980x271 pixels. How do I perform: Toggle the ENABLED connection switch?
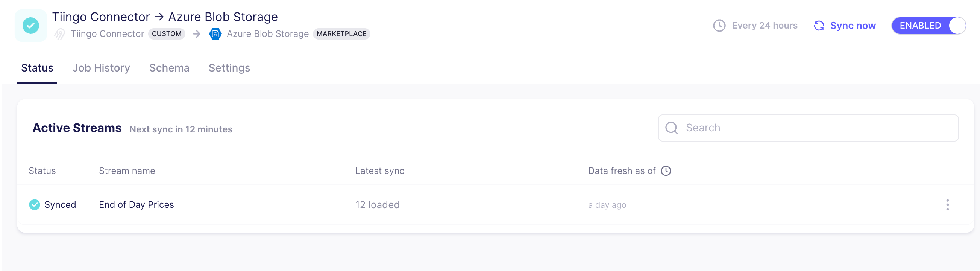[928, 26]
